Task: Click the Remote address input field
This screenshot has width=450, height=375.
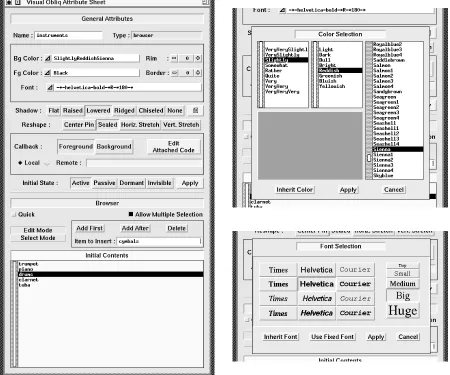Action: pos(144,163)
